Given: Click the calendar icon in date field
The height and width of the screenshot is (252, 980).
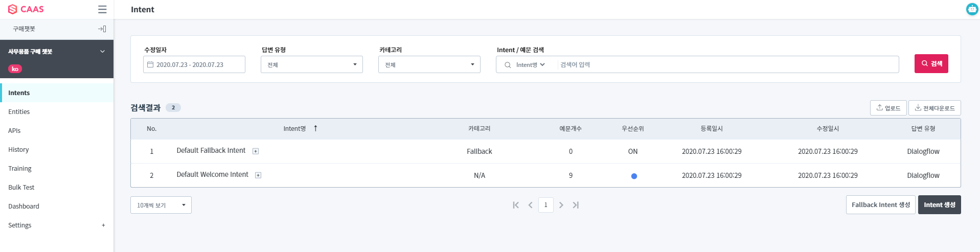Looking at the screenshot, I should pos(150,65).
